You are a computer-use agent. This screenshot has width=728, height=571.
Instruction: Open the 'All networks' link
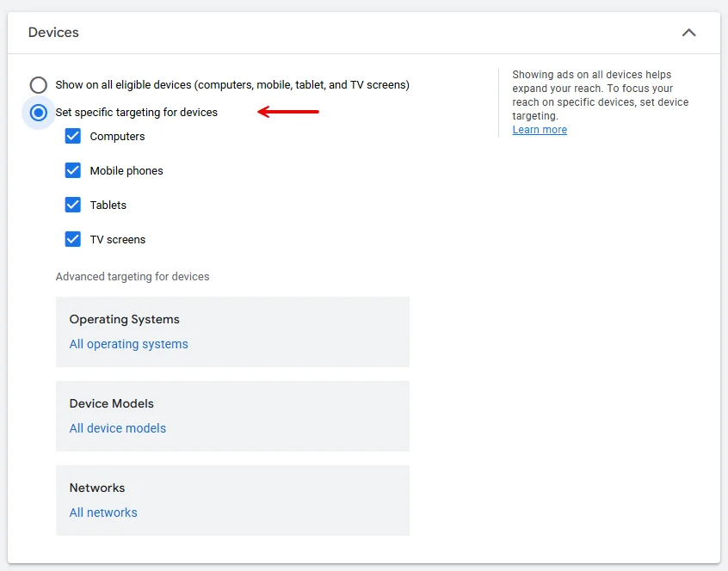coord(103,513)
